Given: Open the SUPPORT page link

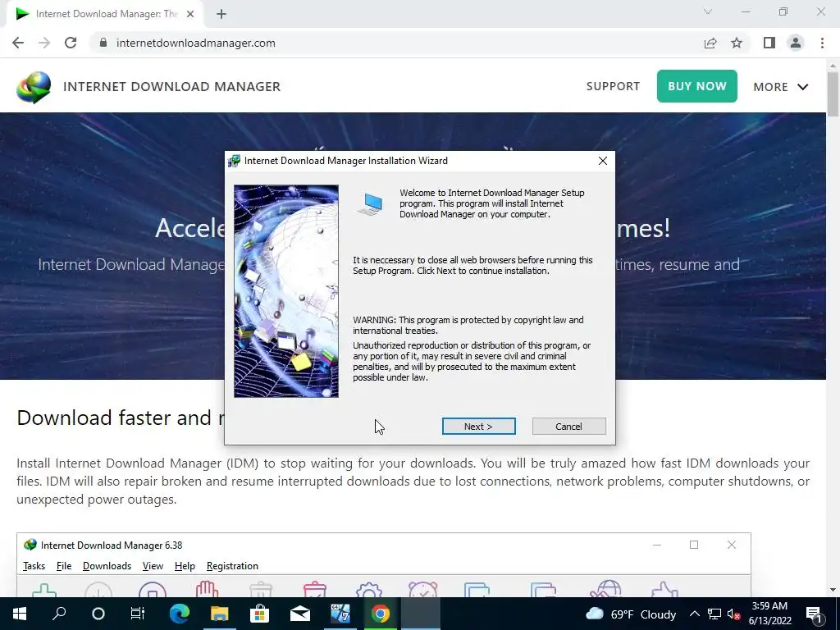Looking at the screenshot, I should pyautogui.click(x=613, y=86).
